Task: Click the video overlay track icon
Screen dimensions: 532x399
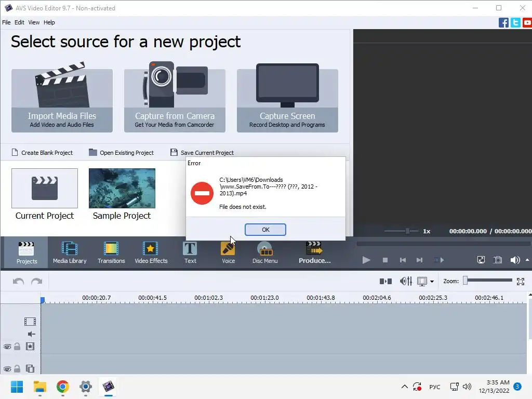Action: click(x=30, y=368)
